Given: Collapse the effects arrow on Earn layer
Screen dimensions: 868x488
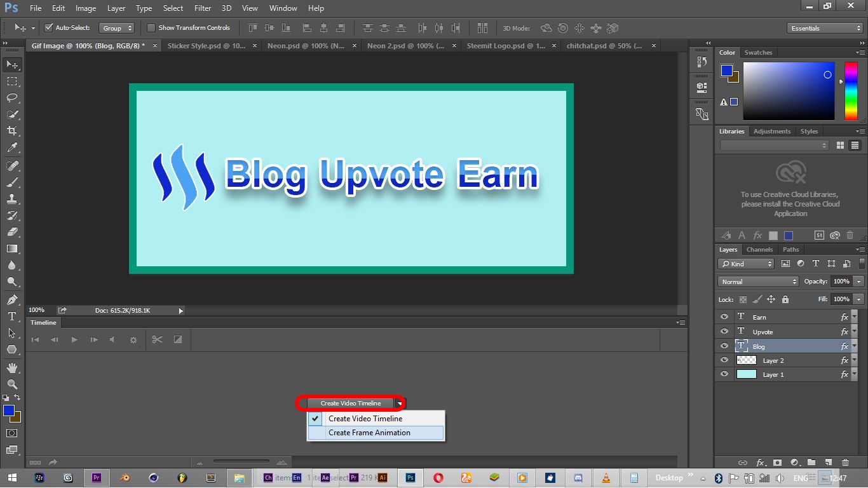Looking at the screenshot, I should pyautogui.click(x=854, y=316).
